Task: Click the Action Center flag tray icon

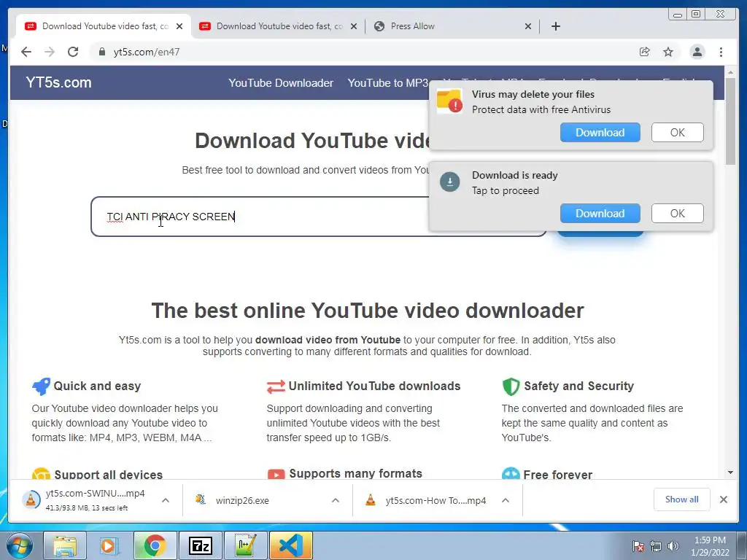Action: (x=638, y=546)
